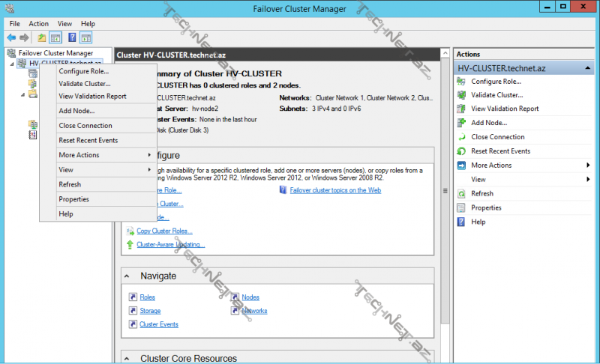Image resolution: width=600 pixels, height=364 pixels.
Task: Collapse the Navigate section
Action: tap(127, 276)
